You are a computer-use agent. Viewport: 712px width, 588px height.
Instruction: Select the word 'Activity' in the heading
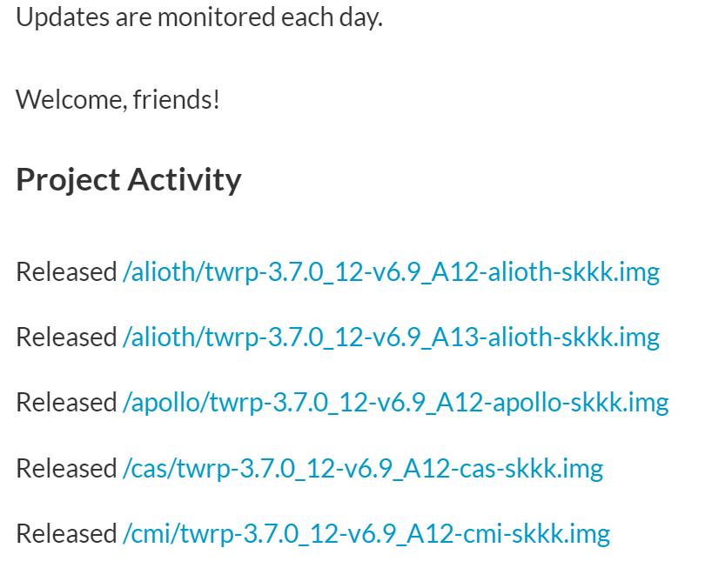185,181
